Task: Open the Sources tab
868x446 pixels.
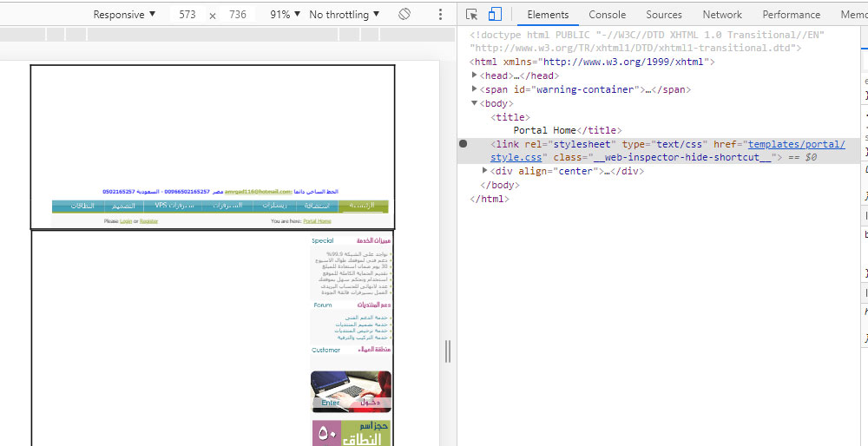Action: click(x=664, y=15)
